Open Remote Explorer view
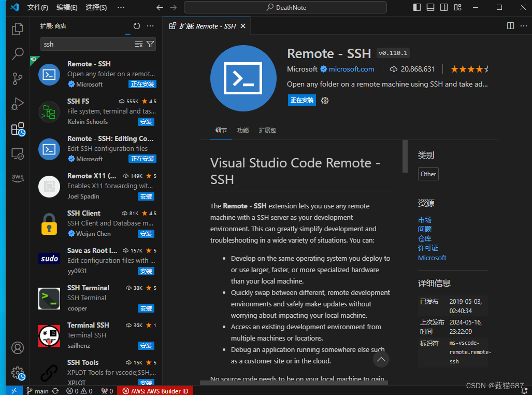Screen dimensions: 532x395 pyautogui.click(x=17, y=154)
